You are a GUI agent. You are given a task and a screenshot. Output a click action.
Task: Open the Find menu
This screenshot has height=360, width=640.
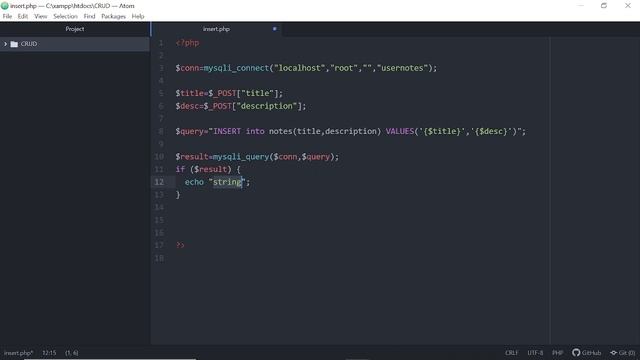[89, 16]
